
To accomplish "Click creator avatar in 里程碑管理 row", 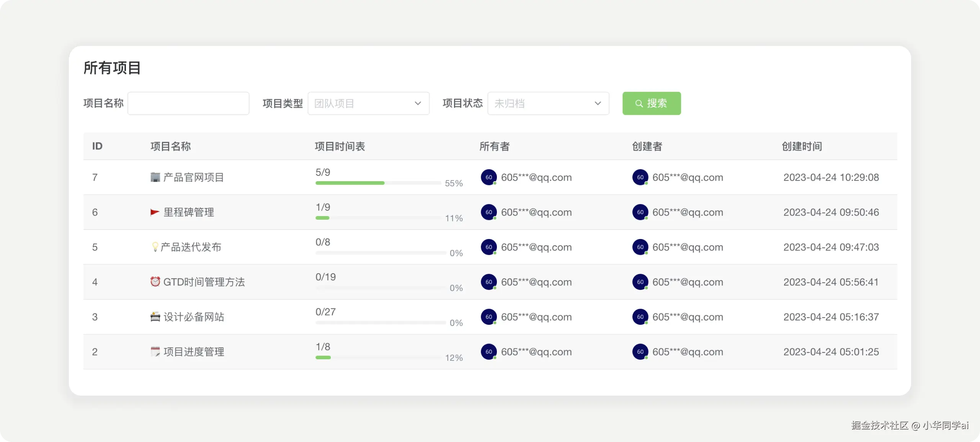I will [x=640, y=212].
